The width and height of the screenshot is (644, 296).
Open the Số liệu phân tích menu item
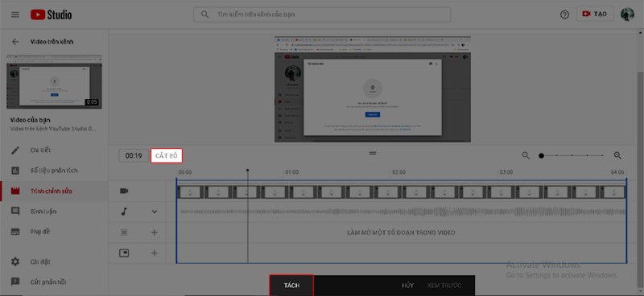[54, 171]
